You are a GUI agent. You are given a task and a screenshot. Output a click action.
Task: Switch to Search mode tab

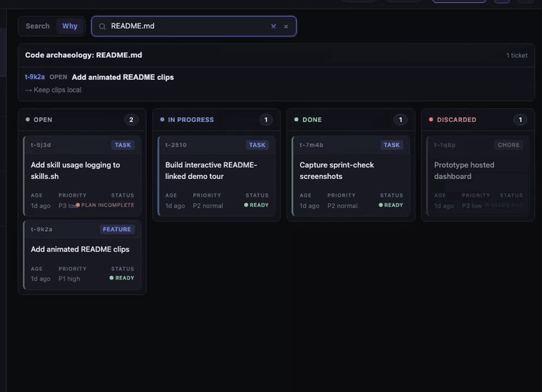coord(37,26)
